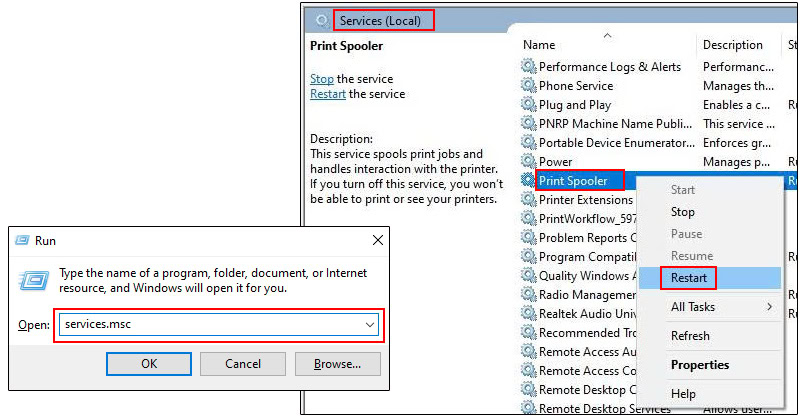The width and height of the screenshot is (800, 418).
Task: Open the Run dialog Open dropdown arrow
Action: 370,325
